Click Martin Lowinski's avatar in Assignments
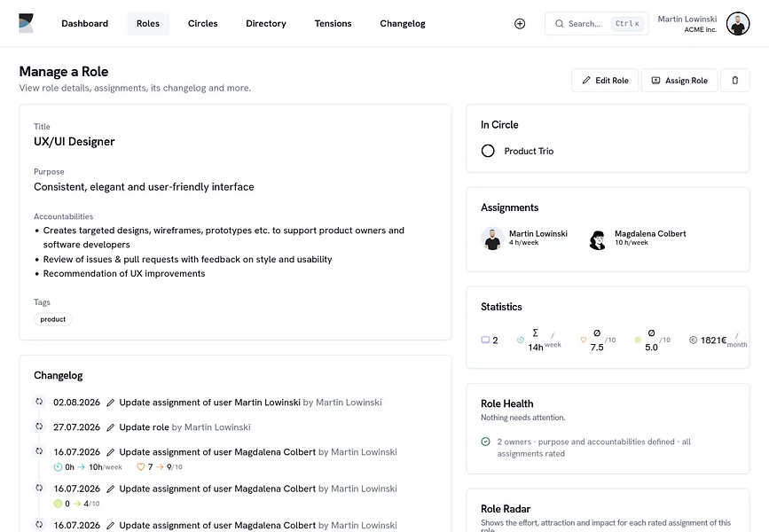The width and height of the screenshot is (769, 532). 492,239
